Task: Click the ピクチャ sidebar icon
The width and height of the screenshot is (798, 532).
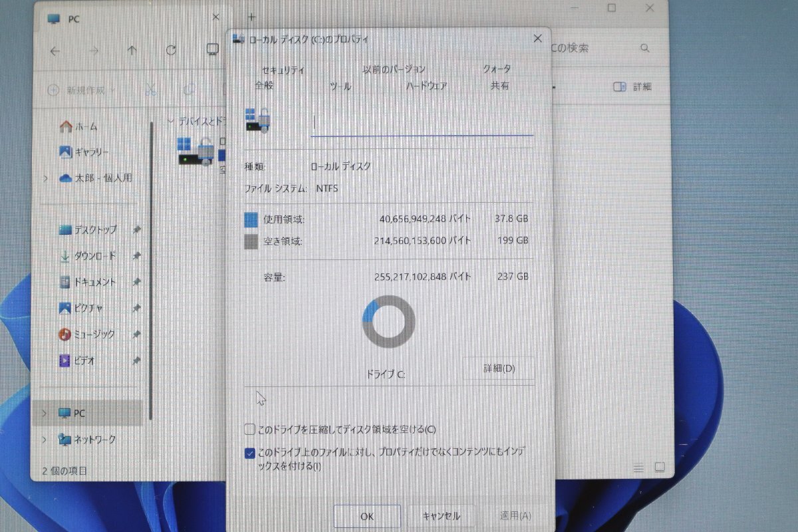Action: click(x=65, y=308)
